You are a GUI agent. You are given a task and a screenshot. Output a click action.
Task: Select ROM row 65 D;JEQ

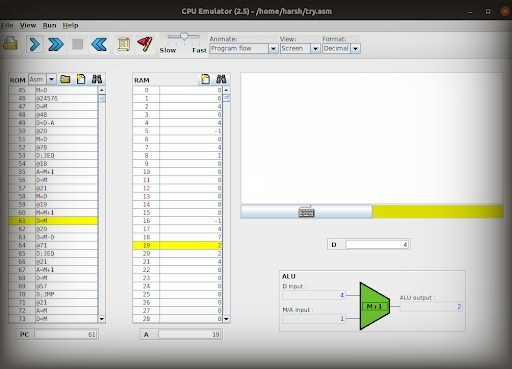tap(53, 253)
